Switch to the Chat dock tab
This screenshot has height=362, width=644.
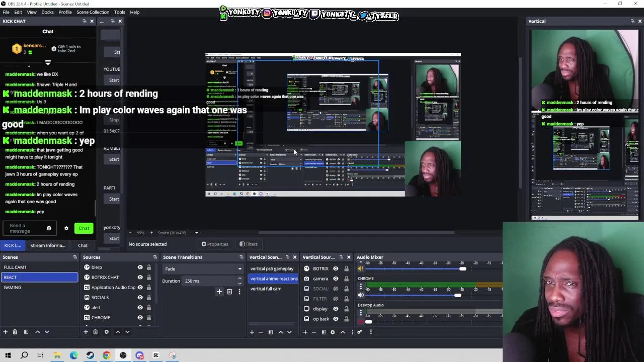(x=83, y=245)
